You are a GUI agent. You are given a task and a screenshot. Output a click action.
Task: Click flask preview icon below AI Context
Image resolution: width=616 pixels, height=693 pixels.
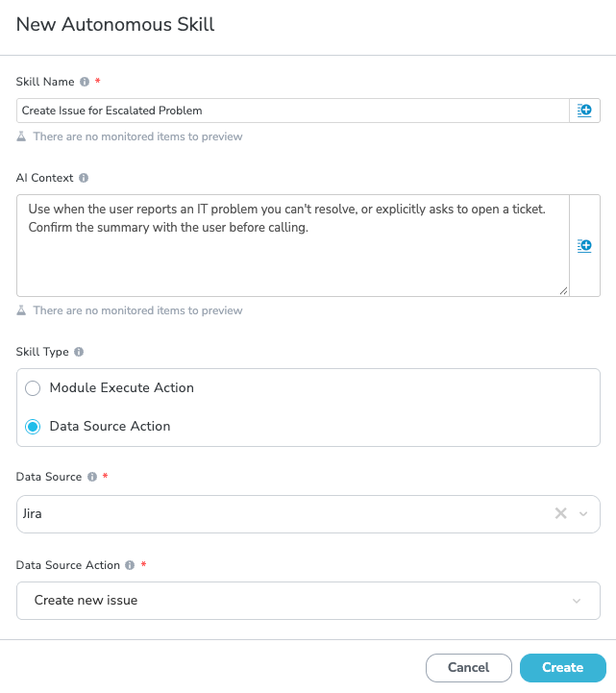click(21, 310)
